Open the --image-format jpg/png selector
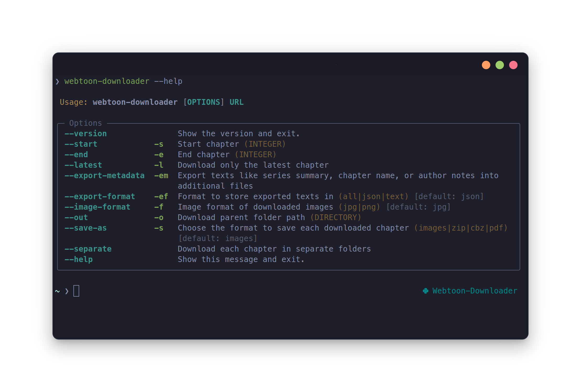Image resolution: width=581 pixels, height=392 pixels. pyautogui.click(x=97, y=207)
